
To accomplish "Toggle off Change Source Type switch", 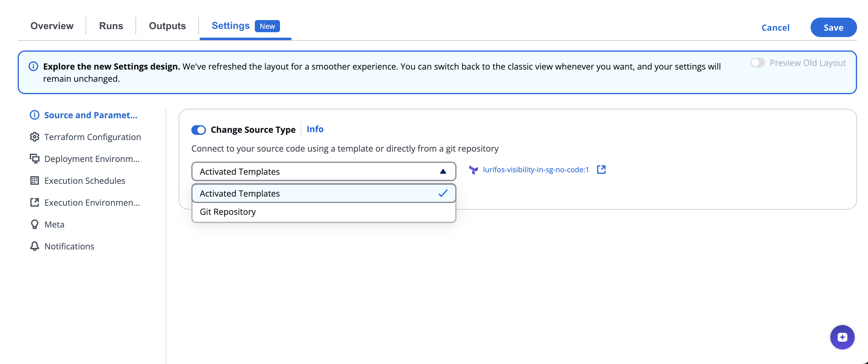I will click(x=198, y=130).
